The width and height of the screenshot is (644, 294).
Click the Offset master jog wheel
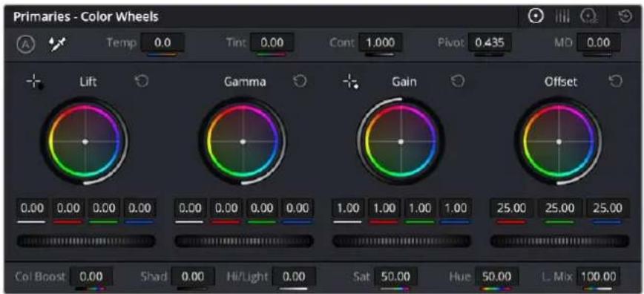coord(560,241)
